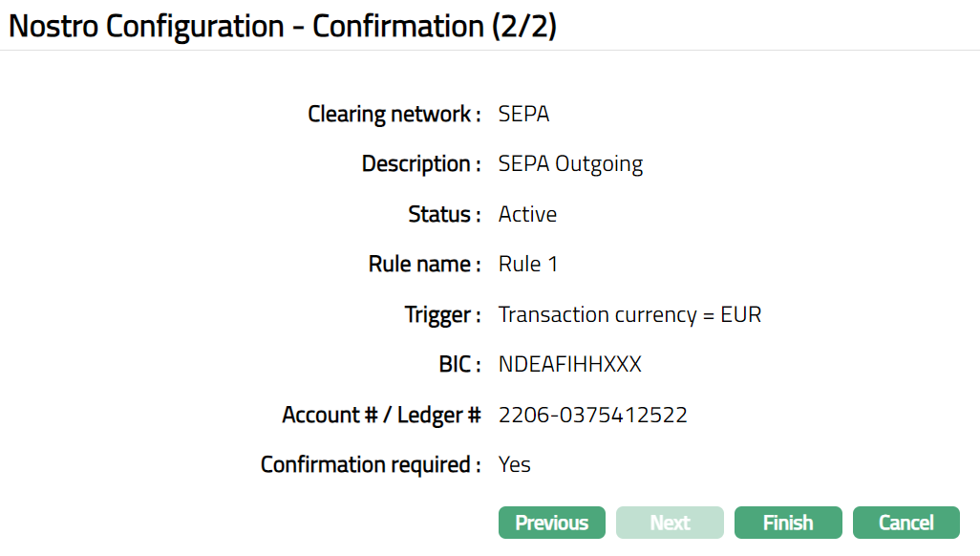Click the Active status value
980x556 pixels.
[527, 214]
